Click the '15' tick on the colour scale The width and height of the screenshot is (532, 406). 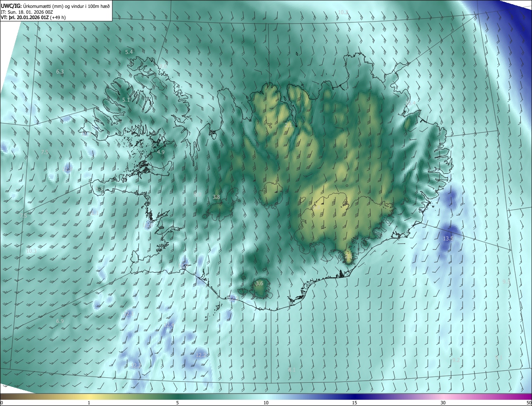[355, 403]
